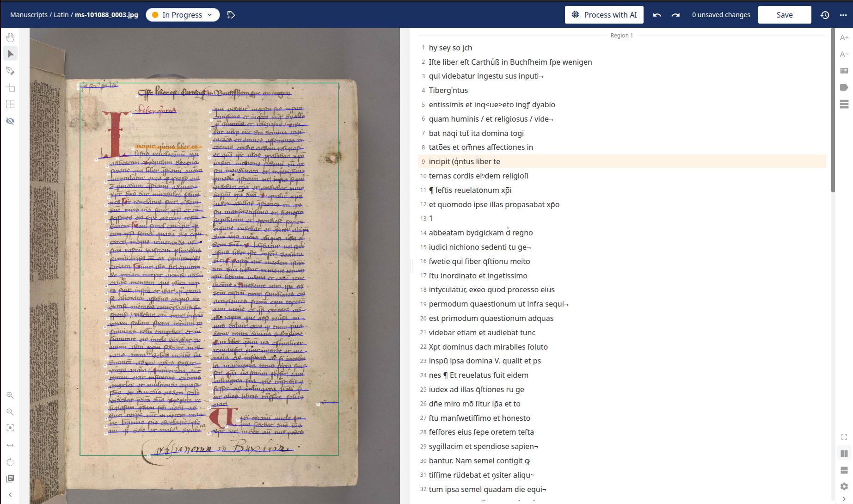This screenshot has width=853, height=504.
Task: Rotate the manuscript image
Action: point(10,462)
